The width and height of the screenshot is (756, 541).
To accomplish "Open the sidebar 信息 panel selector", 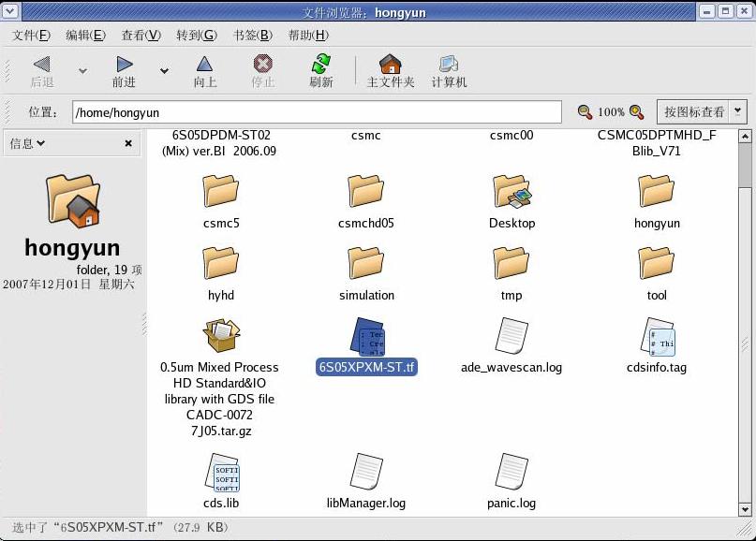I will [28, 143].
